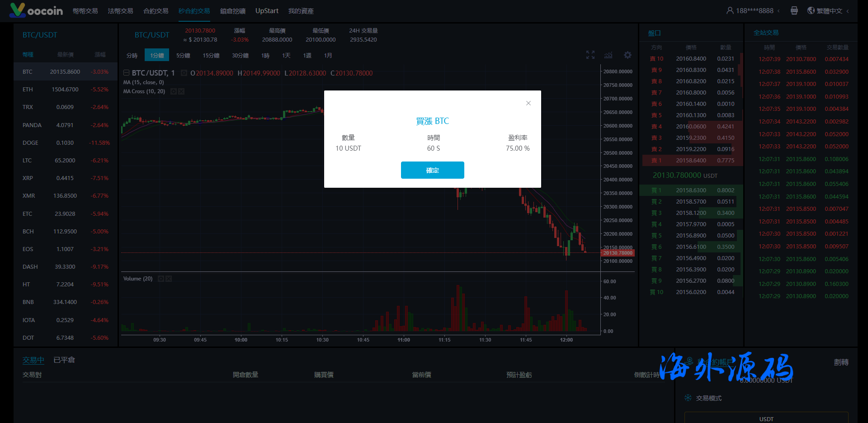Open the chart indicators icon
The image size is (868, 423).
(609, 55)
